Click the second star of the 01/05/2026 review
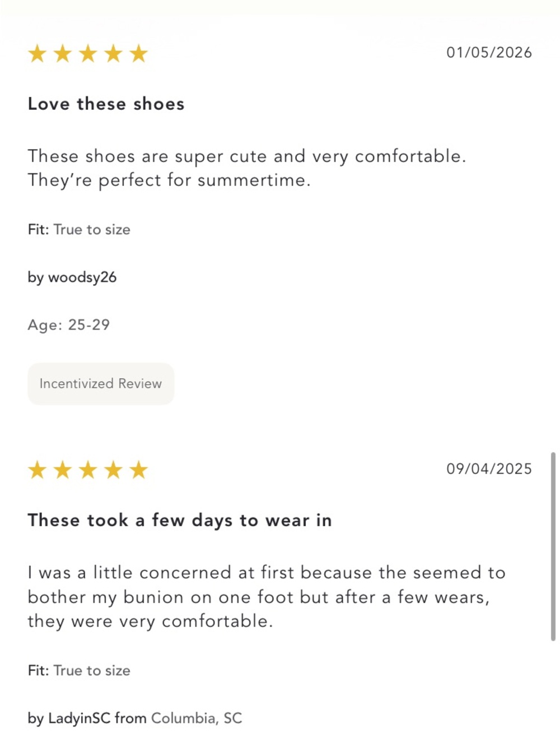This screenshot has width=560, height=747. pos(63,54)
